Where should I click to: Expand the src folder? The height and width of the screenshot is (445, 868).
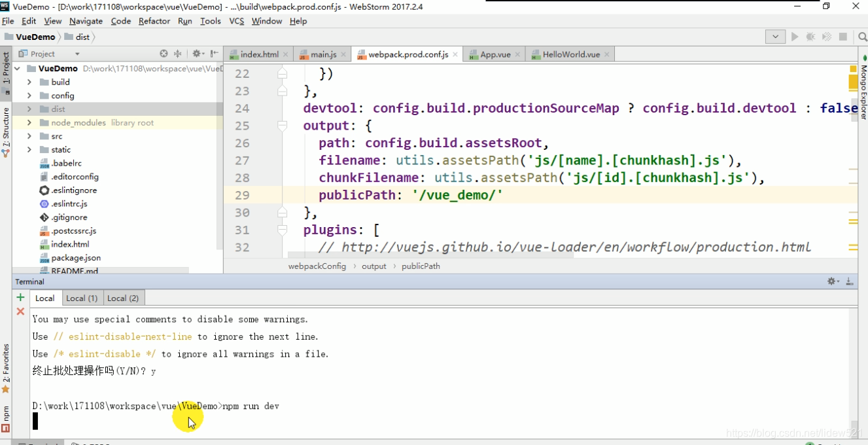point(29,136)
